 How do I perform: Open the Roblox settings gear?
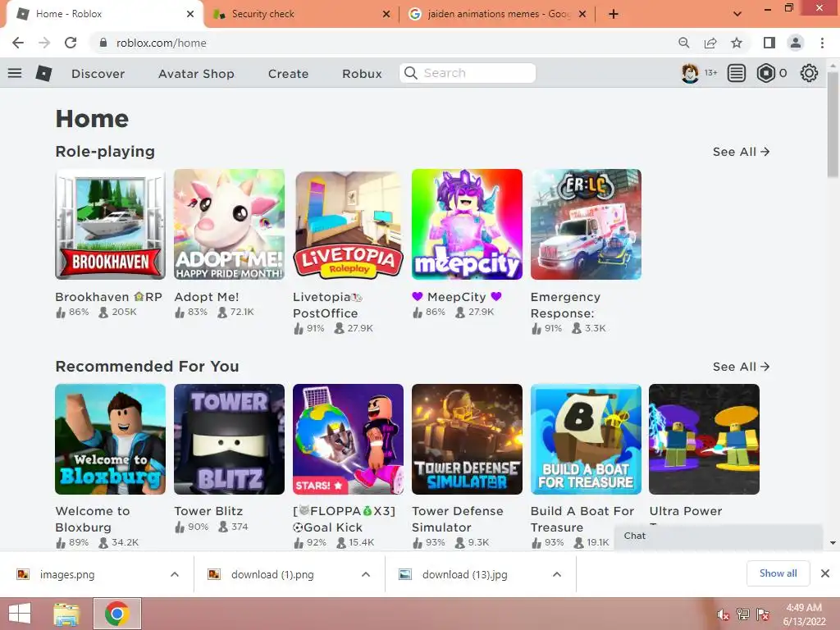tap(809, 73)
